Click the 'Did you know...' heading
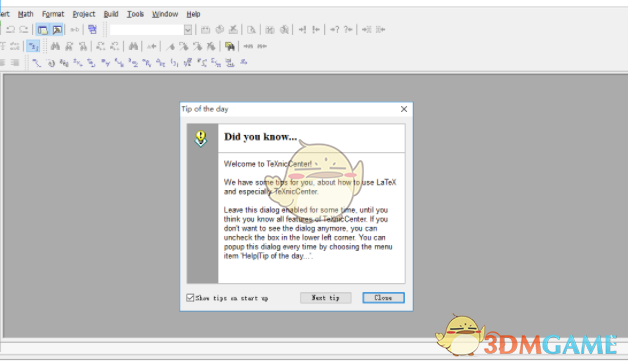 click(x=261, y=137)
